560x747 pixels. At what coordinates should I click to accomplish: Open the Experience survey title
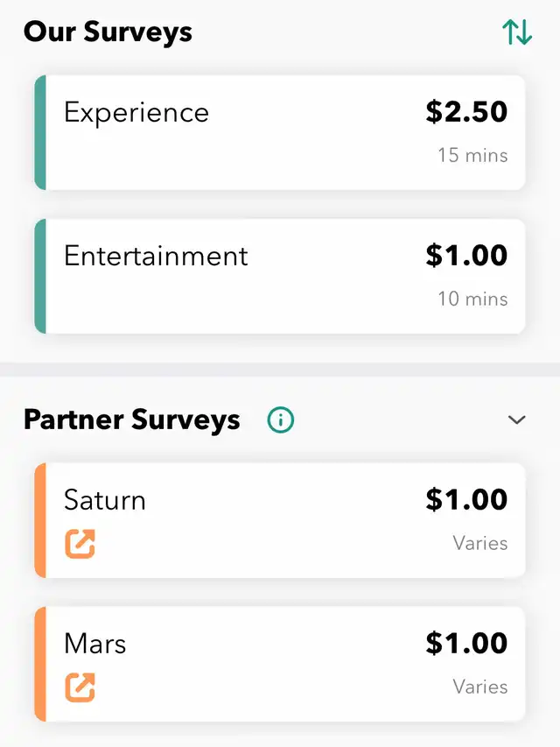click(x=136, y=113)
